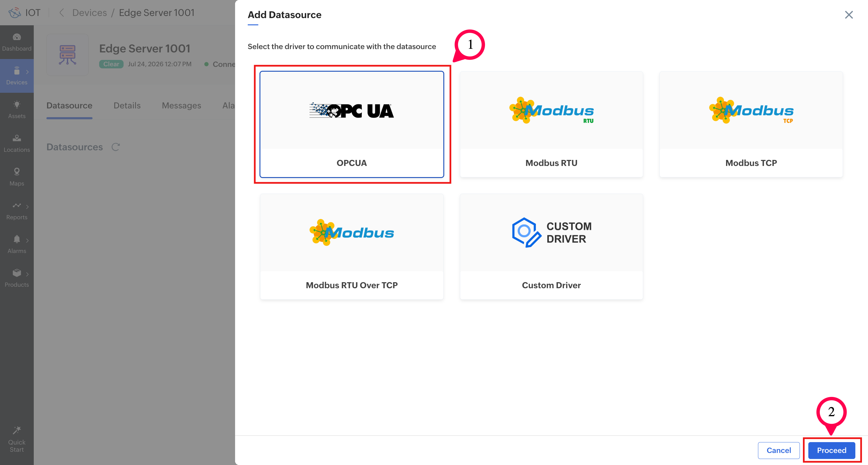Click the Proceed button
Image resolution: width=868 pixels, height=465 pixels.
[x=831, y=450]
